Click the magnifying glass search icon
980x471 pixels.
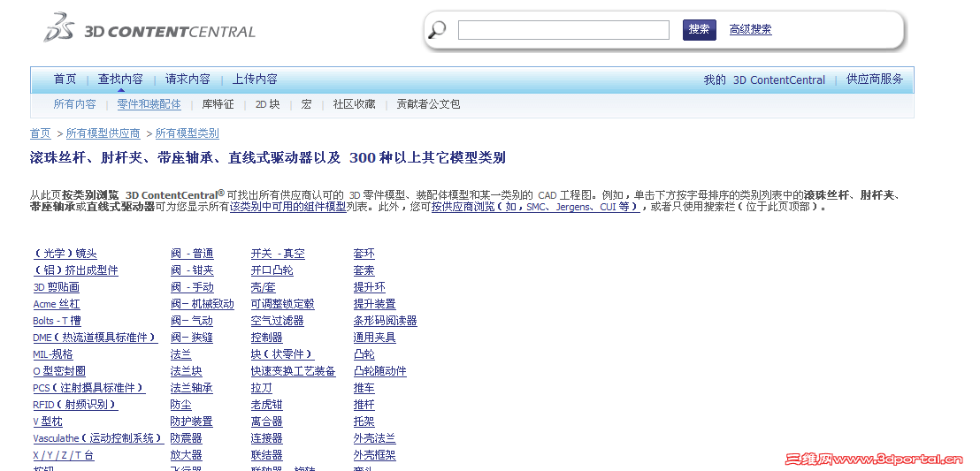[438, 29]
